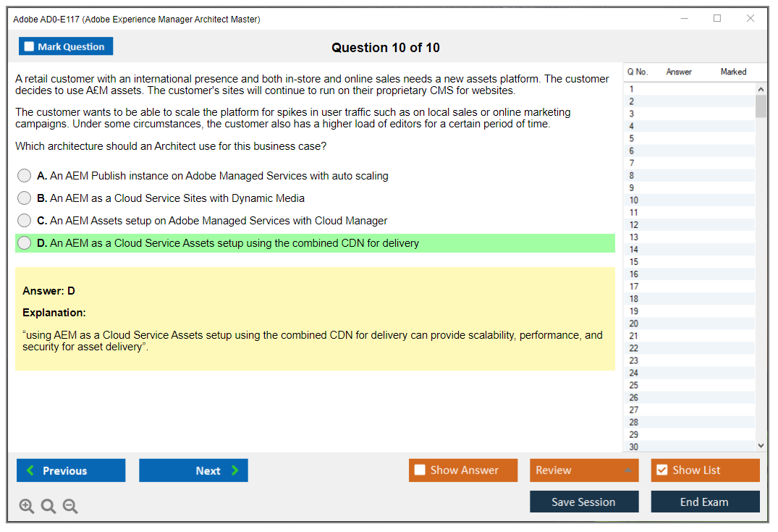778x532 pixels.
Task: Maximize the exam window
Action: (x=717, y=19)
